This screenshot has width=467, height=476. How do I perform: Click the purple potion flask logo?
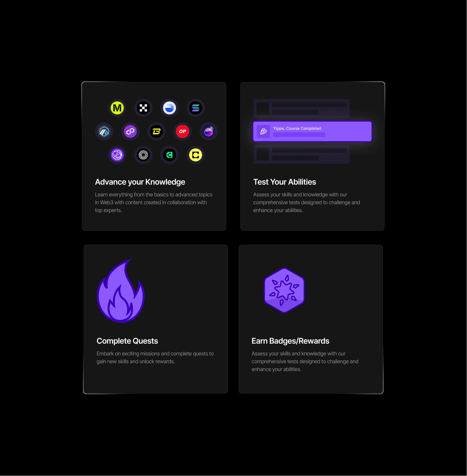point(209,132)
